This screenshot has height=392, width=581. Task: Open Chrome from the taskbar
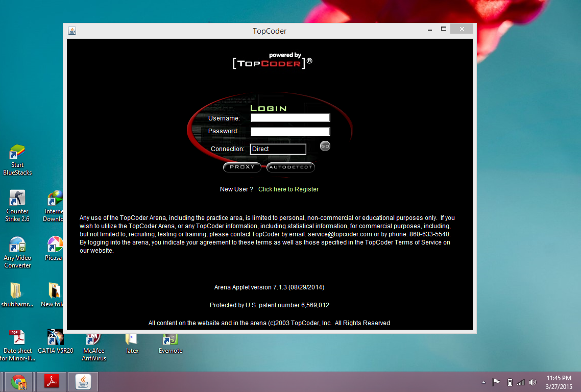tap(18, 382)
